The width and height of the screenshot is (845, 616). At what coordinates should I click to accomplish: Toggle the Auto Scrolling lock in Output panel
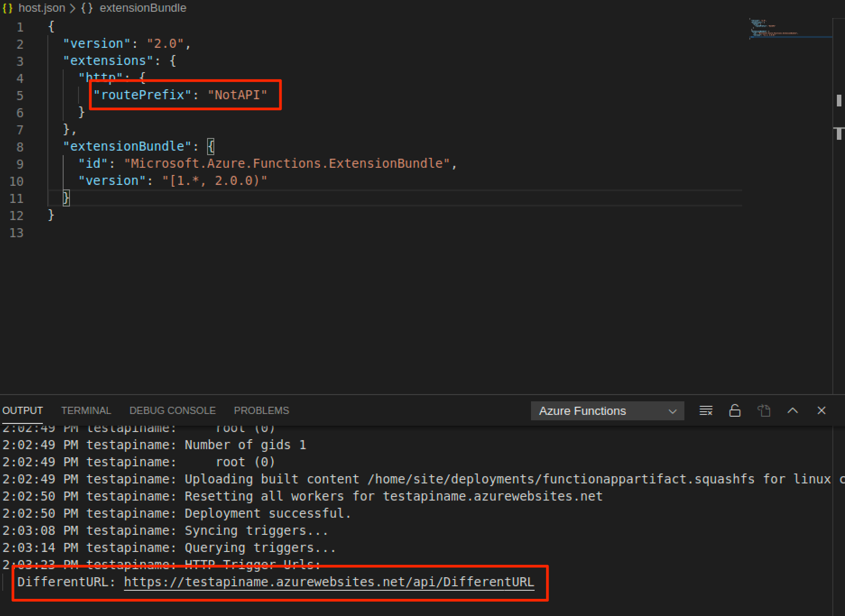tap(734, 410)
